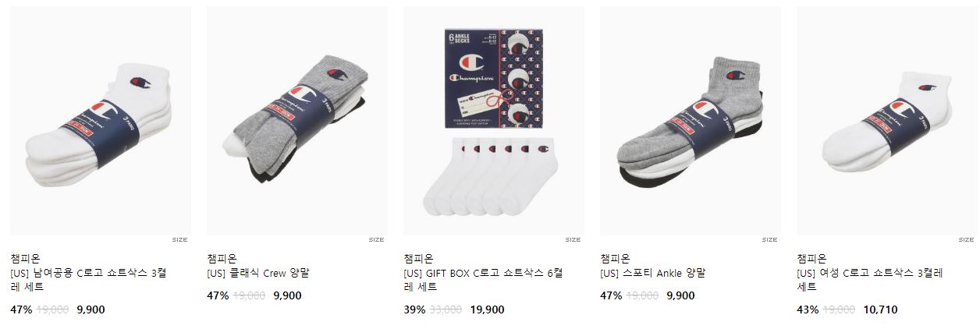Open the white men's/women's C-logo short socks image
980x336 pixels.
pos(100,121)
